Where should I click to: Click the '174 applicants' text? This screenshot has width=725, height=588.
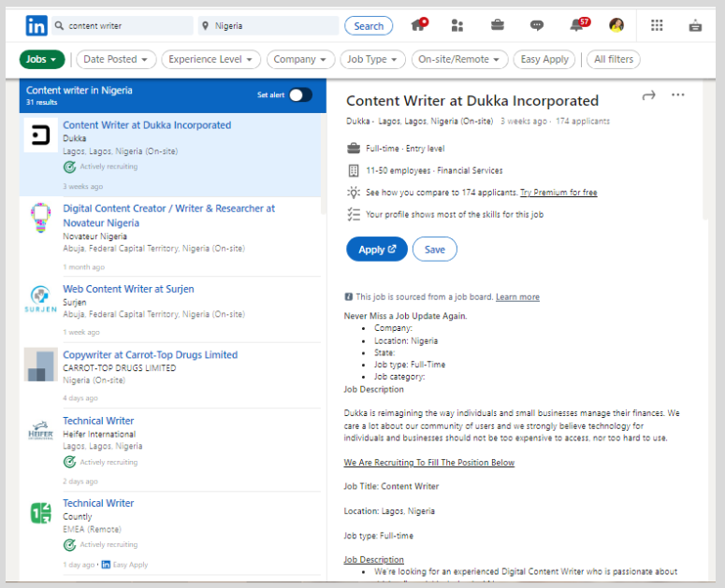click(x=583, y=122)
